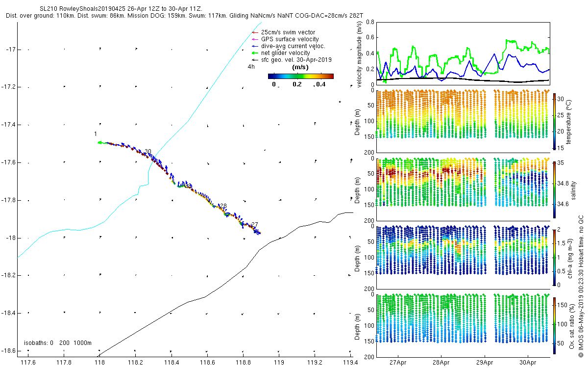Viewport: 588px width, 368px height.
Task: Click track day marker '27' on the map
Action: pos(254,225)
